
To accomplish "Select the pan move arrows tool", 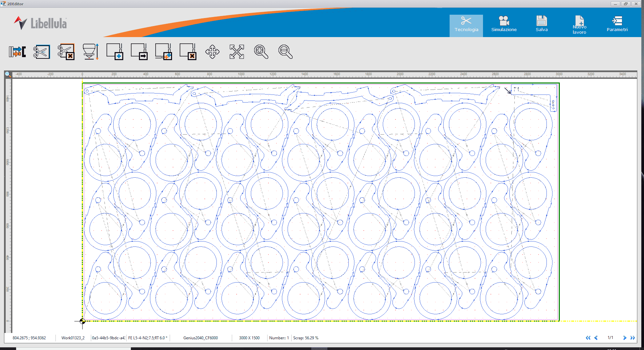I will click(212, 52).
